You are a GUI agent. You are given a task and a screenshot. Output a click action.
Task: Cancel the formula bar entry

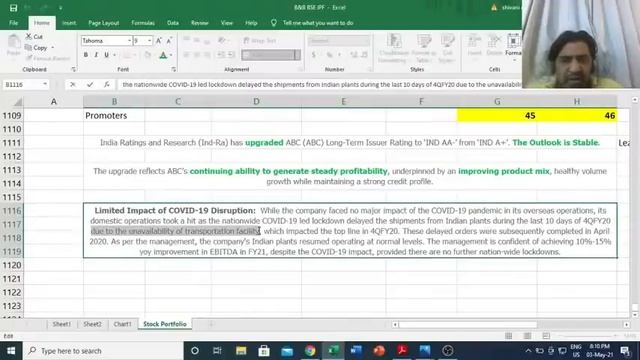[73, 84]
